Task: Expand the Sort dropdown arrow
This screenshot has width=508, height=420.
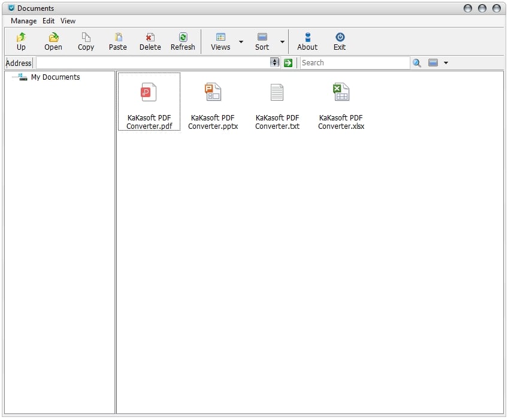Action: coord(283,42)
